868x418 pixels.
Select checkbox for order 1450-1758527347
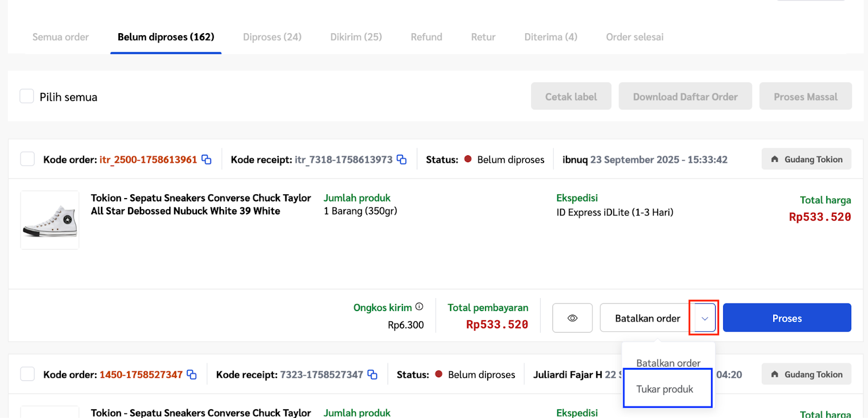pyautogui.click(x=27, y=374)
